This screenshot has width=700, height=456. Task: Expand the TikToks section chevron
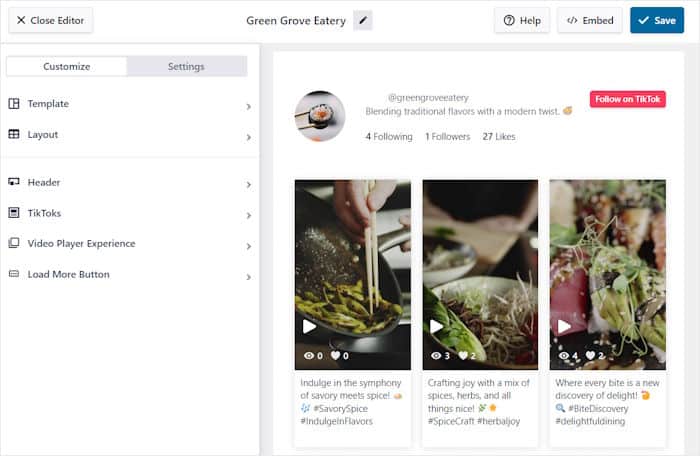[x=249, y=215]
